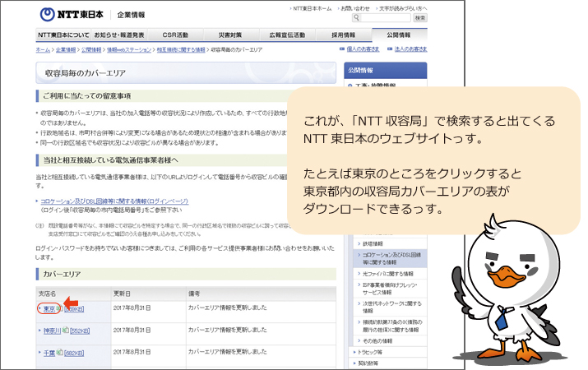The image size is (588, 370).
Task: Go to 相互接続に関する情報 breadcrumb link
Action: click(181, 49)
